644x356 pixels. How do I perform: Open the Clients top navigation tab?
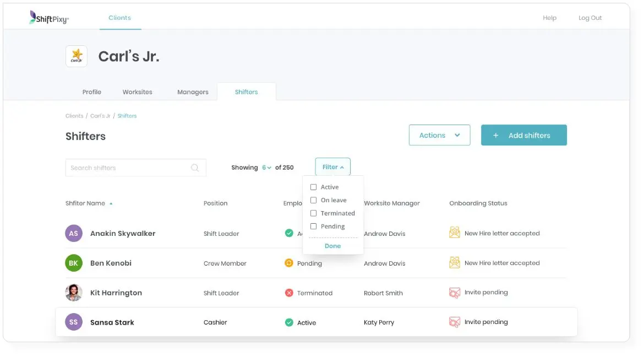(x=119, y=18)
